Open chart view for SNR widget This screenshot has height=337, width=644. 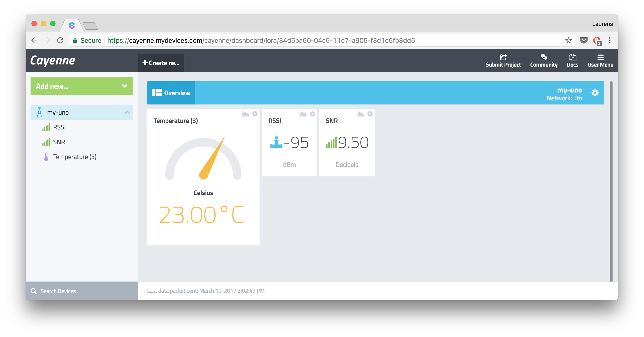click(x=360, y=114)
